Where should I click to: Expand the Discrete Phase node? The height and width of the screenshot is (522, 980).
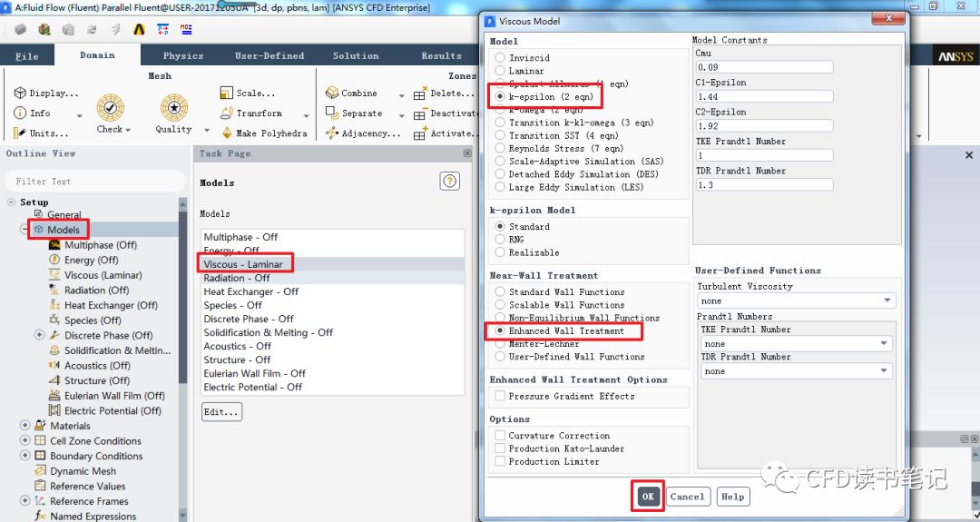(39, 335)
